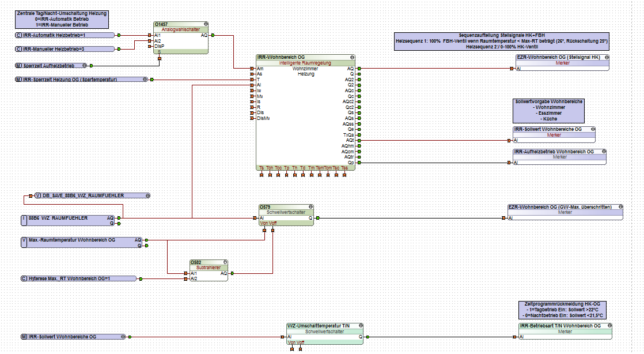Screen dimensions: 644x354
Task: Click the Qp output of Intelligente Raumregelung
Action: 359,163
